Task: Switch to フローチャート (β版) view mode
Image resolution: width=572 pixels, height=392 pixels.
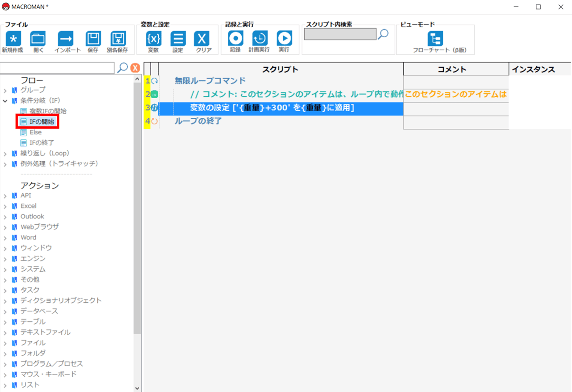Action: click(435, 39)
